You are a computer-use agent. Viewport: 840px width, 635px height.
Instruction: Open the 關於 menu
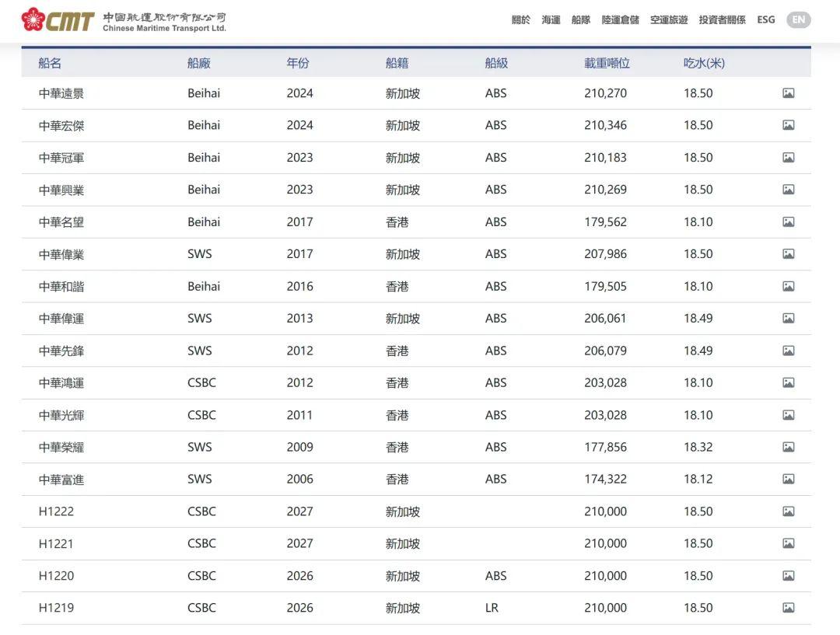coord(520,19)
